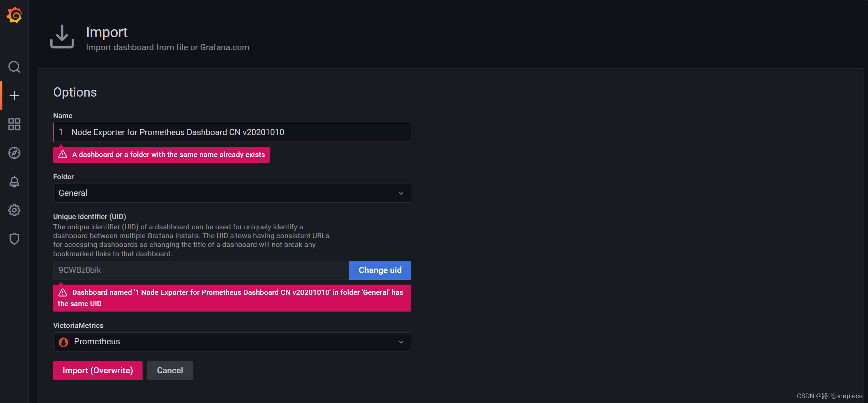Open the Explore compass icon

[x=14, y=153]
